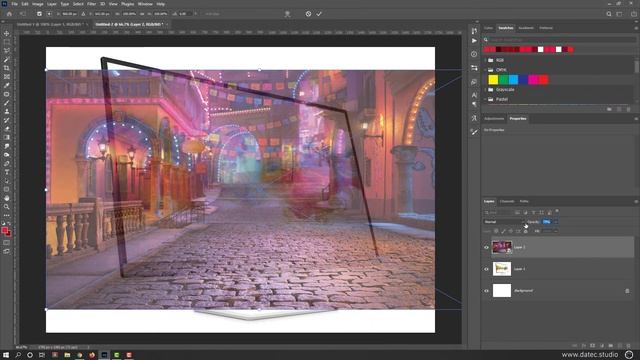
Task: Click the Home icon in options bar
Action: pyautogui.click(x=9, y=14)
